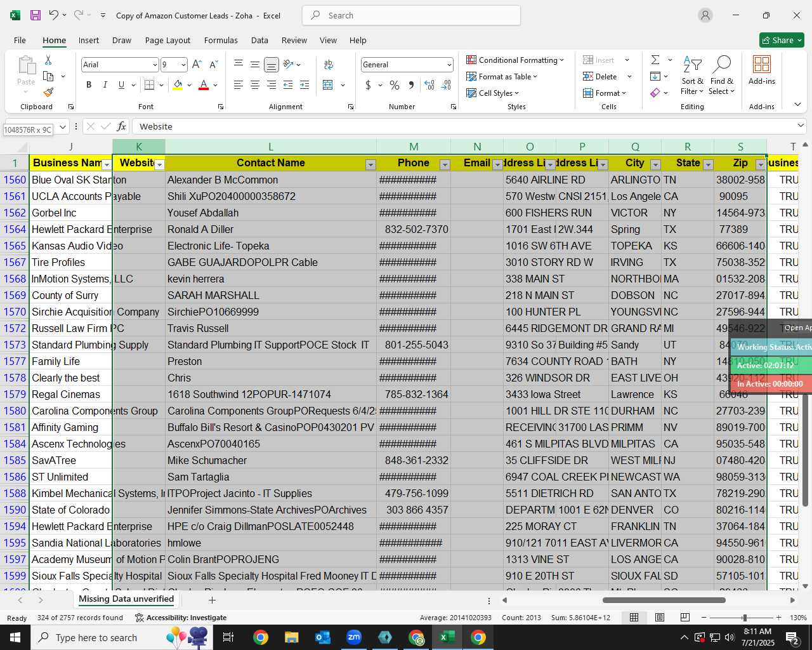Open the font size dropdown
This screenshot has height=650, width=812.
tap(183, 65)
